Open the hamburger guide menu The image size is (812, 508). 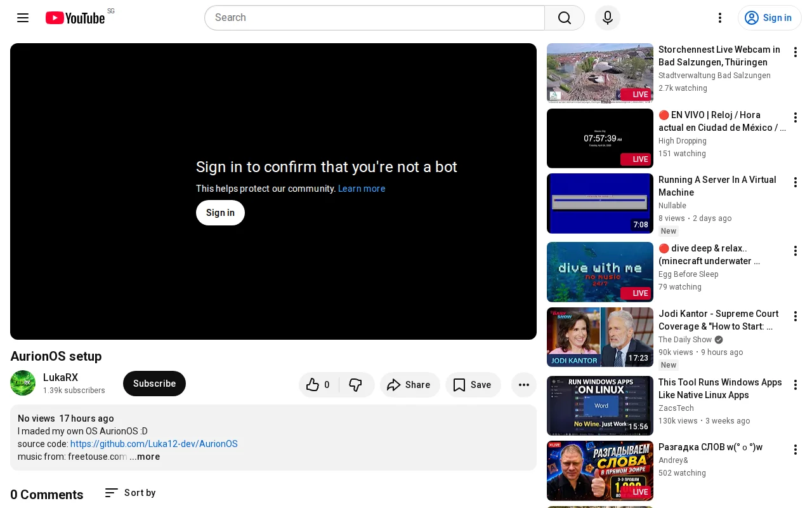23,18
